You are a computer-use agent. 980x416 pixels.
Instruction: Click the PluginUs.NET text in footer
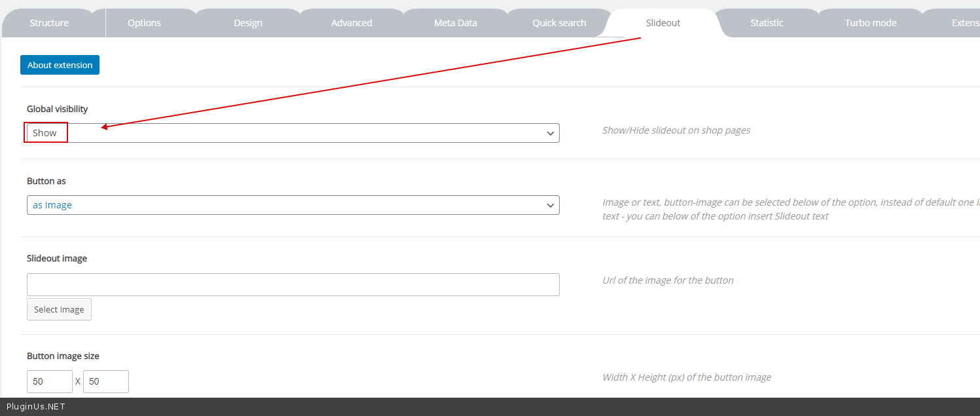pos(36,407)
